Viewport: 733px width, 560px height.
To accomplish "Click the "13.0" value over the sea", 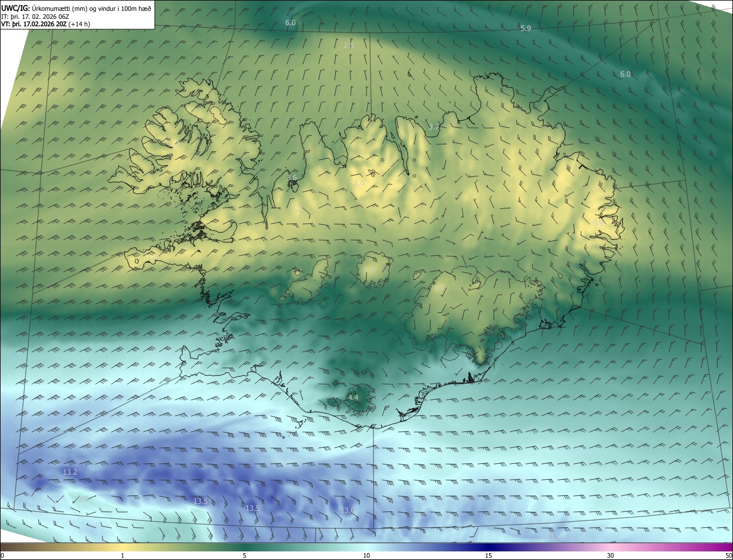I will 348,510.
